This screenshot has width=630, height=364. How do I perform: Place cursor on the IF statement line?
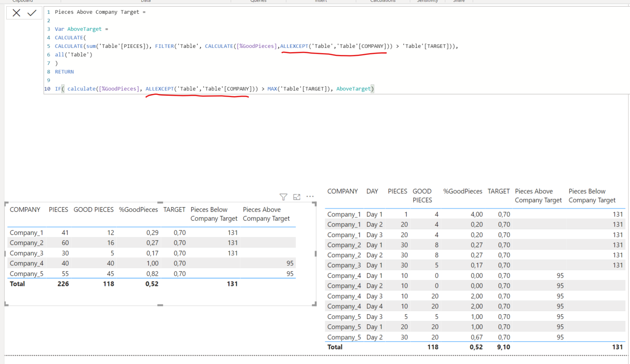pyautogui.click(x=214, y=89)
